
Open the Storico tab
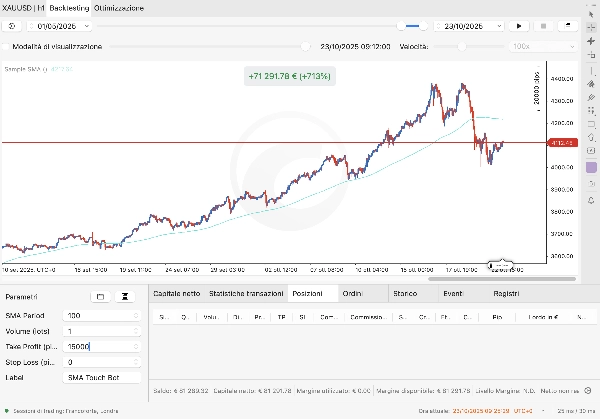click(405, 295)
